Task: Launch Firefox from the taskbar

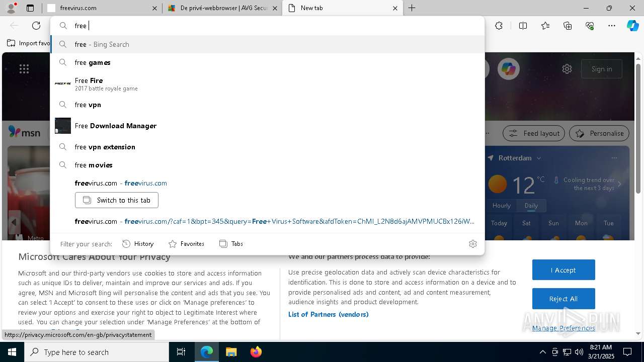Action: pos(256,352)
